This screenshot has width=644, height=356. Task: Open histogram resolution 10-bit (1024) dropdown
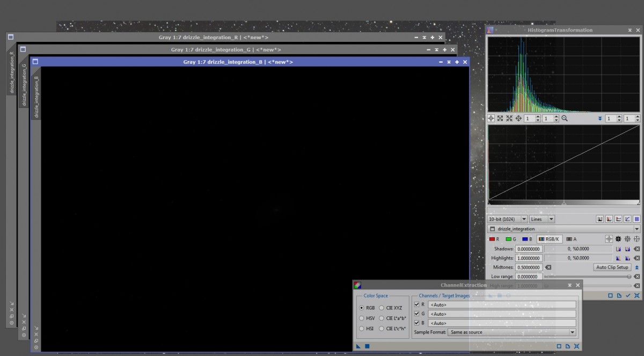click(x=507, y=219)
